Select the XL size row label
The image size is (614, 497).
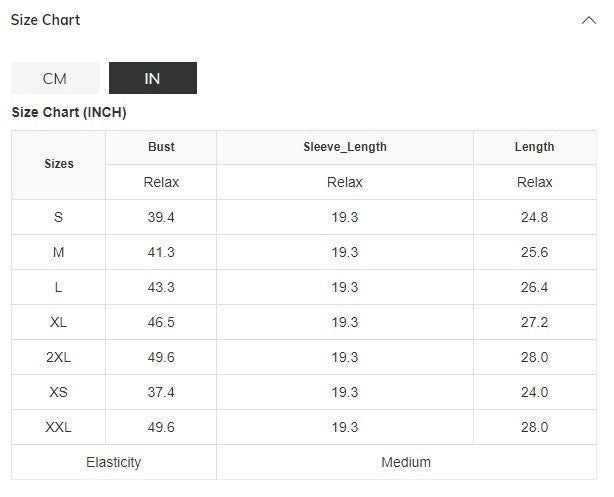point(59,322)
